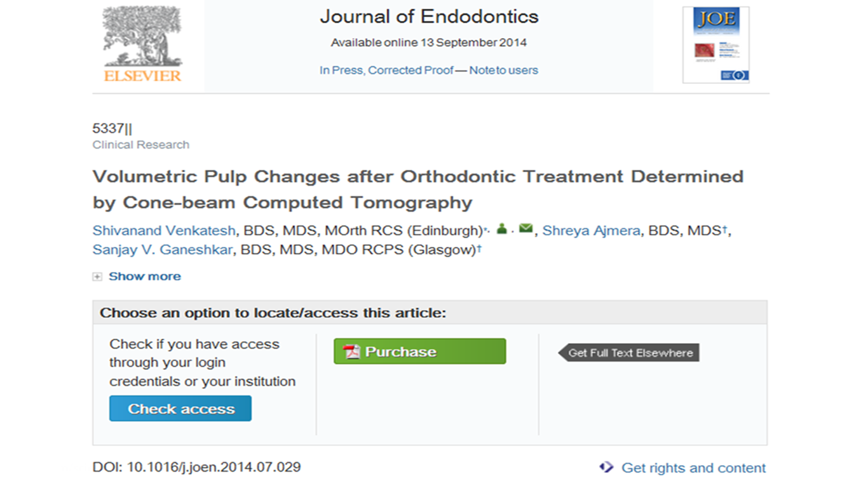This screenshot has width=868, height=488.
Task: Click the Journal of Endodontics title
Action: click(429, 17)
